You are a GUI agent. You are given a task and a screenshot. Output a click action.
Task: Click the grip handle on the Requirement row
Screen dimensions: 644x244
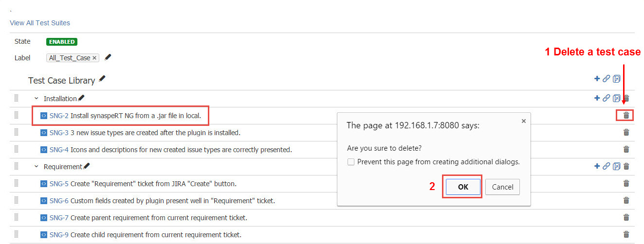click(16, 166)
